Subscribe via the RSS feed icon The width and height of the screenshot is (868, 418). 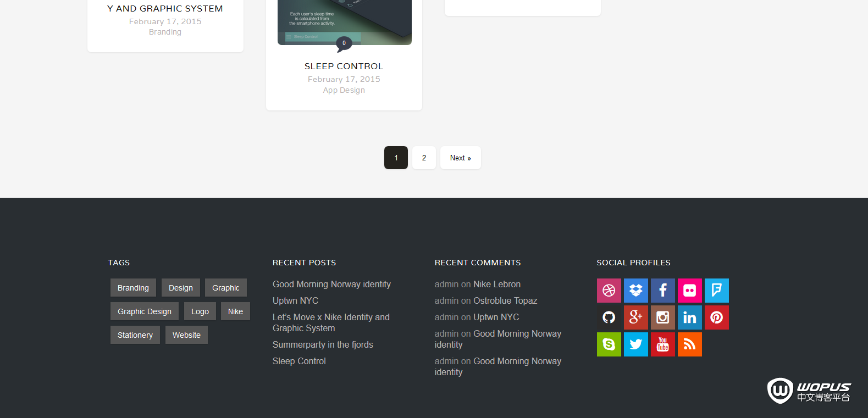(689, 344)
